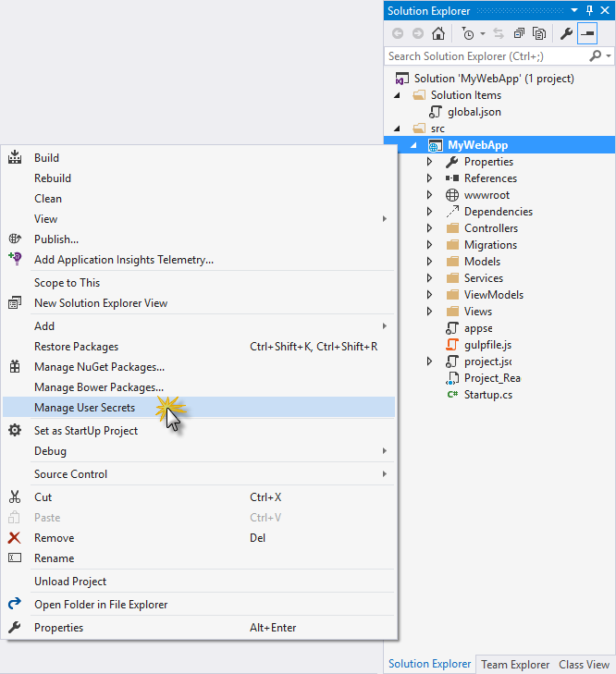This screenshot has height=674, width=616.
Task: Select Solution 'MyWebApp' root node
Action: [x=494, y=79]
